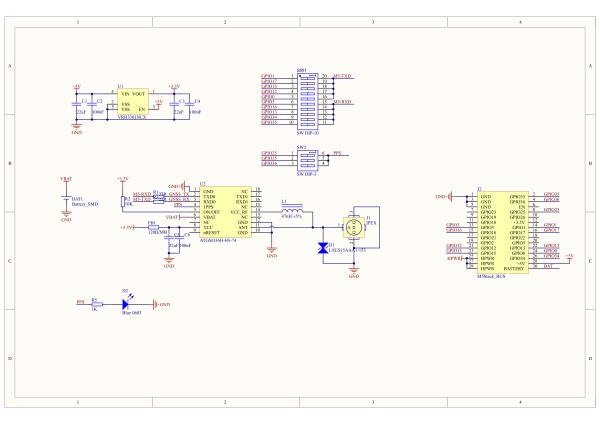The image size is (600, 424).
Task: Click the ferrite bead FB1
Action: click(151, 227)
